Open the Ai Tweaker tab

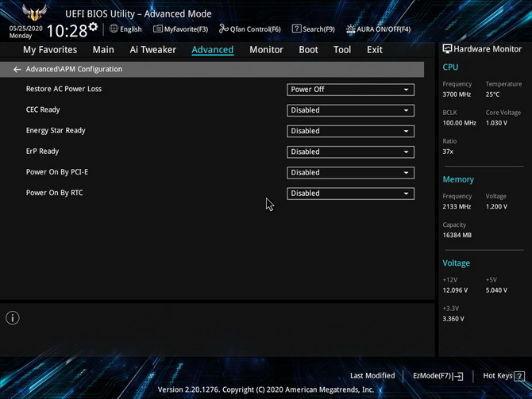153,50
